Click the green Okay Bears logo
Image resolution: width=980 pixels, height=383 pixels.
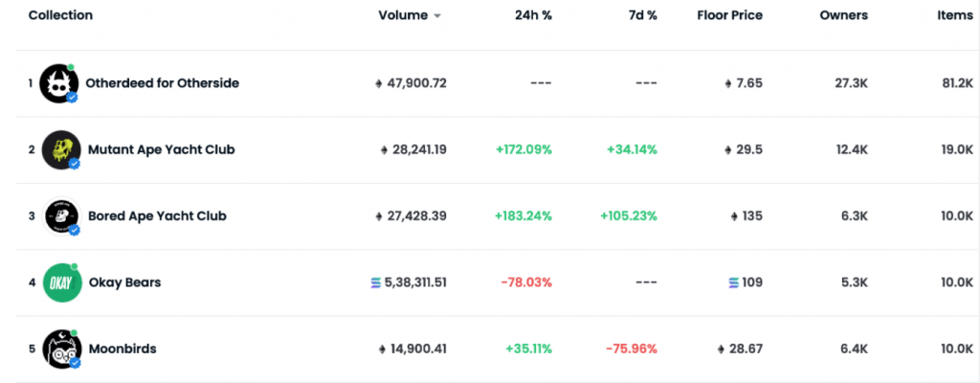point(59,282)
